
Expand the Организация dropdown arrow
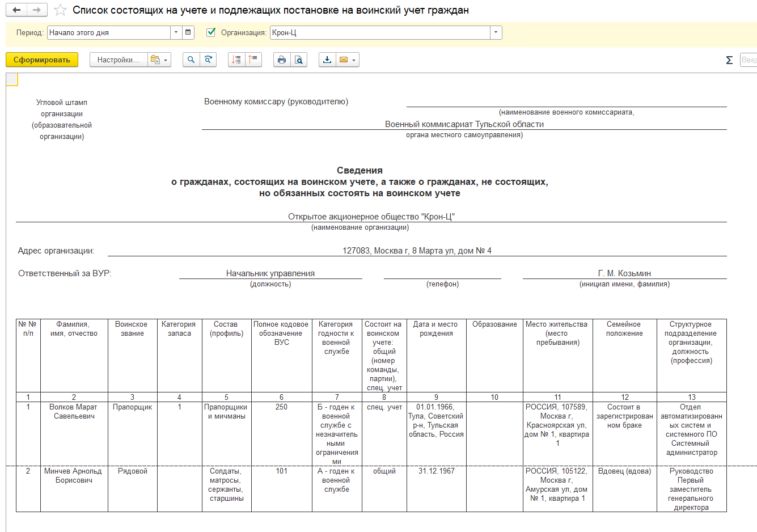496,32
